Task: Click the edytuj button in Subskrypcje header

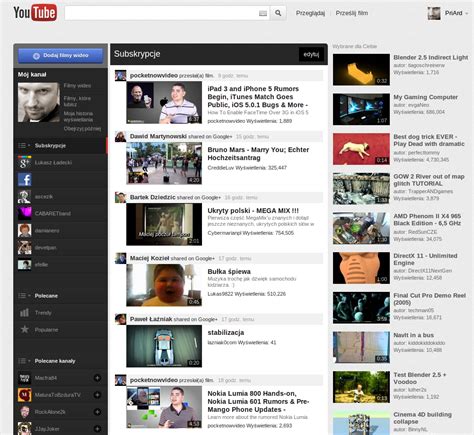Action: (311, 54)
